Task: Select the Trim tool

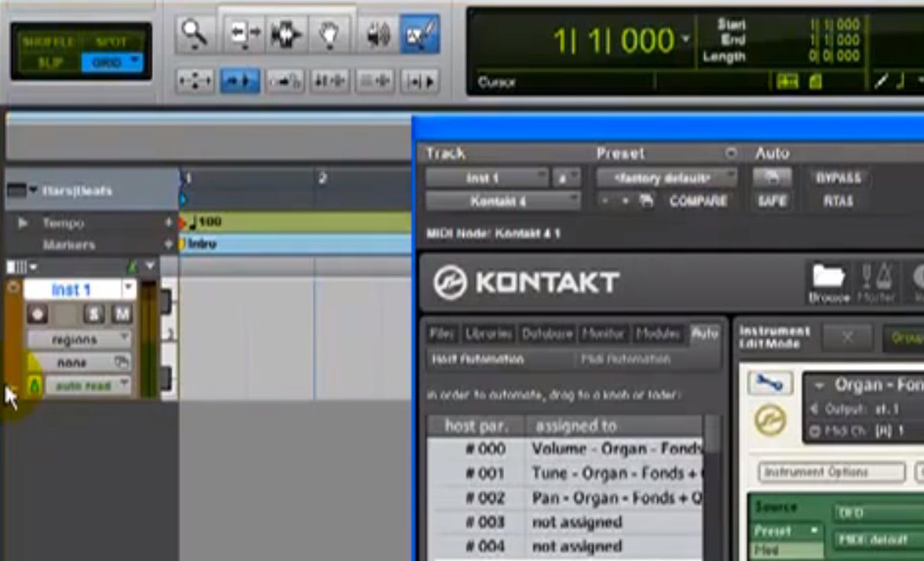Action: (x=243, y=35)
